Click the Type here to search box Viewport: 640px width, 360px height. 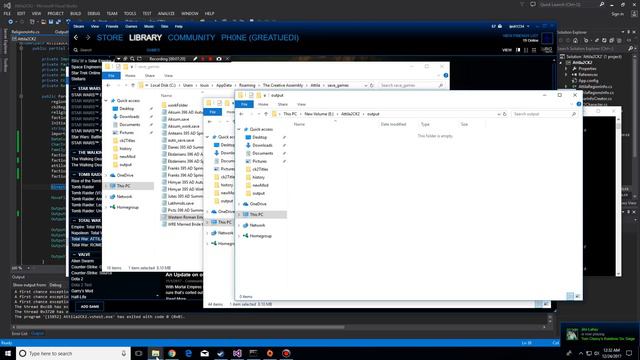[x=73, y=353]
